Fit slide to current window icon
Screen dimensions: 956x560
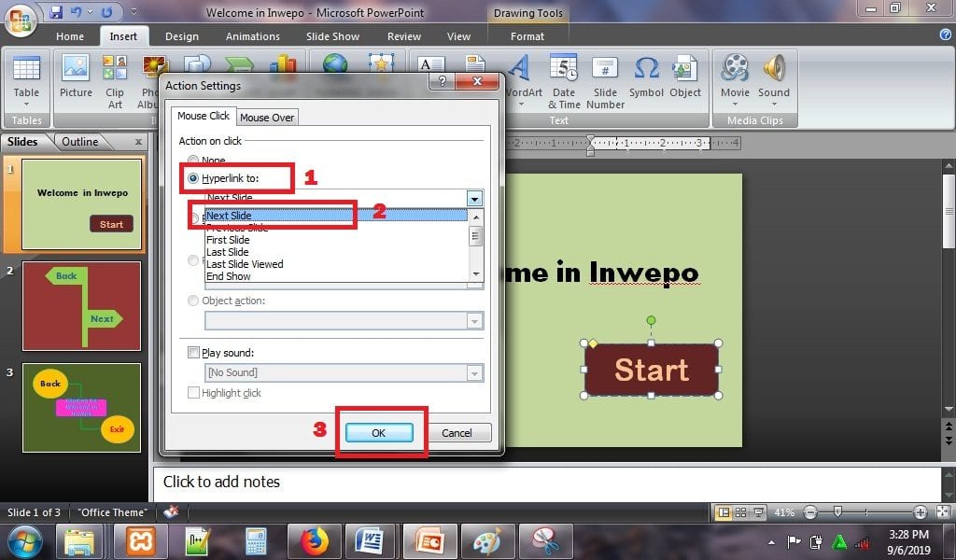tap(943, 512)
